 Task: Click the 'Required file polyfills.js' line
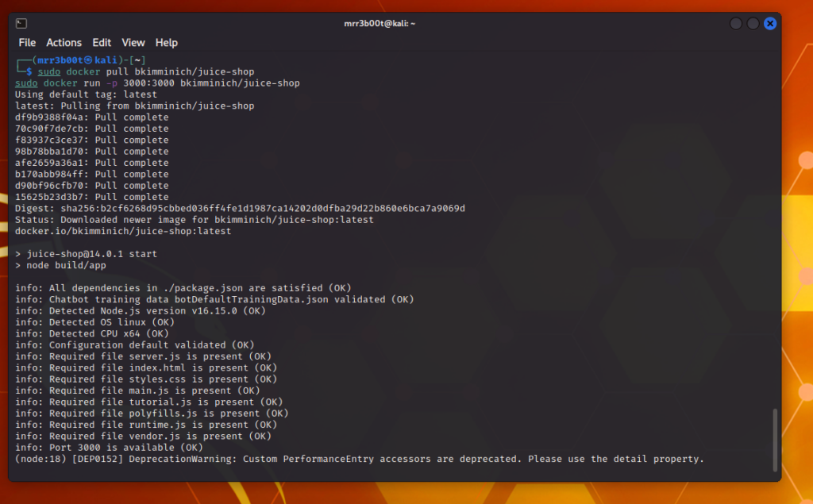point(152,414)
